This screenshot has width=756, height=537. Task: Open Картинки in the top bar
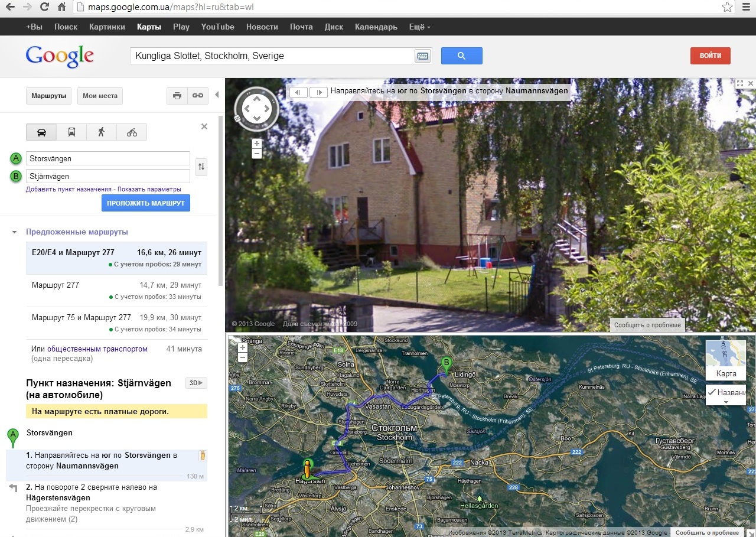coord(107,27)
